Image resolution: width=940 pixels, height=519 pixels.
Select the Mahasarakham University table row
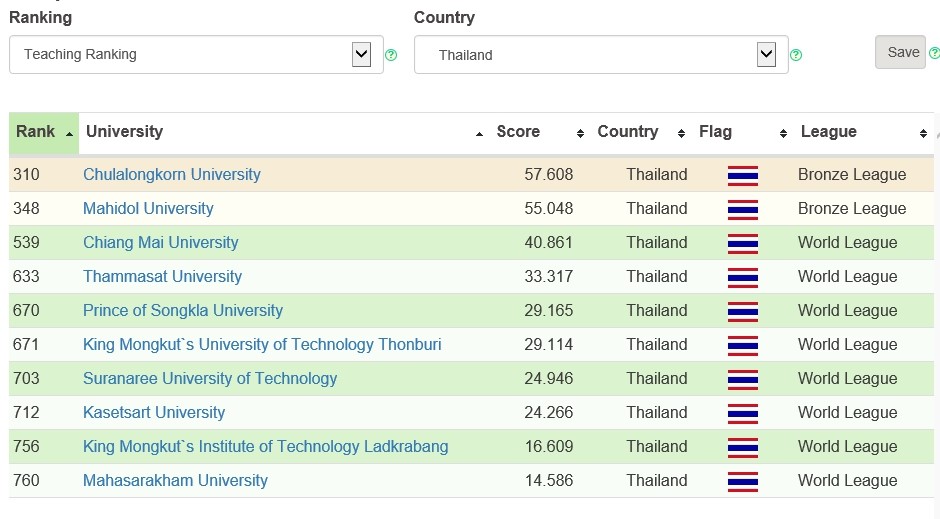pyautogui.click(x=471, y=481)
